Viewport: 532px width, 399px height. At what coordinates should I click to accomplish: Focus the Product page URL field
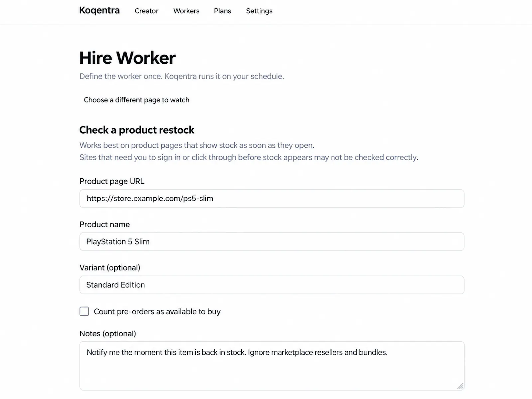click(x=272, y=199)
